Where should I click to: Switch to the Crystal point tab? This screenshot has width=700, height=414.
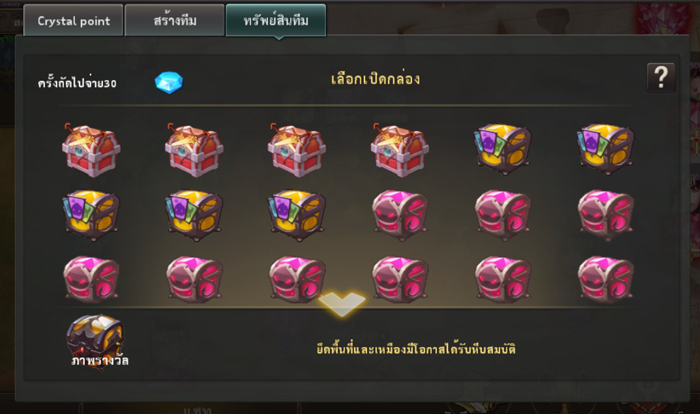point(73,21)
